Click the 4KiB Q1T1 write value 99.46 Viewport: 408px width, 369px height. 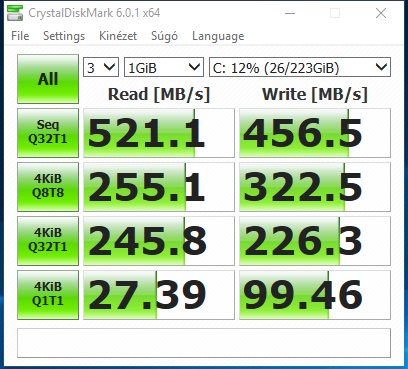[315, 295]
